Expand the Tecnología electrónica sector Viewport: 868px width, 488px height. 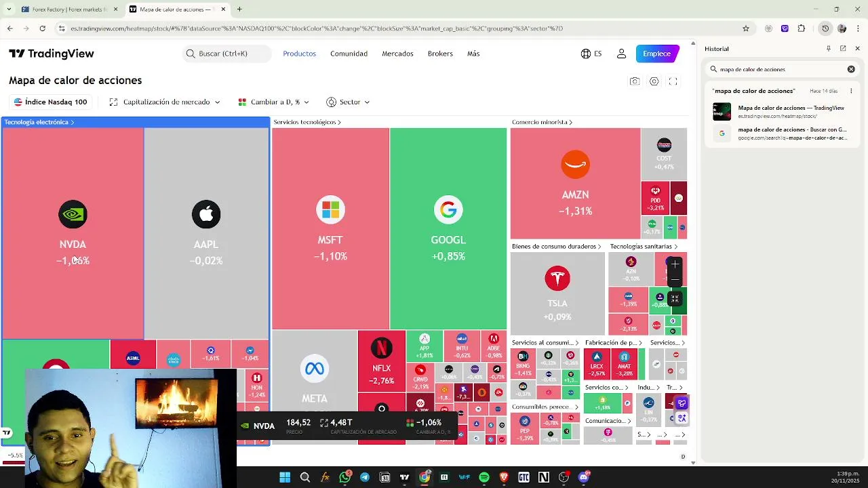point(39,122)
